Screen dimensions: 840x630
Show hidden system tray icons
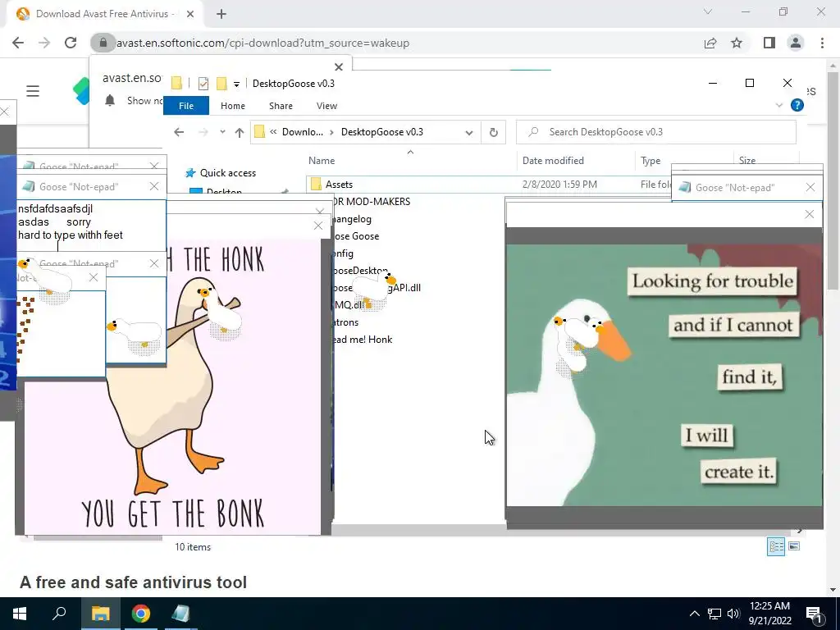click(x=694, y=614)
